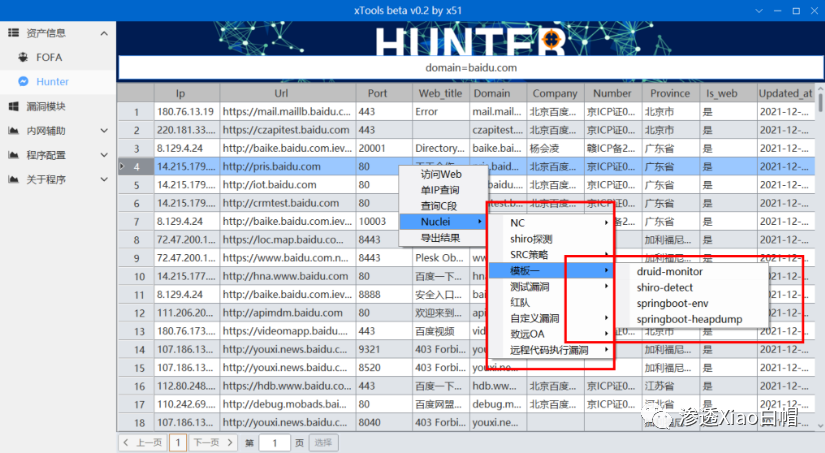
Task: Sort by the Company column header
Action: 555,93
